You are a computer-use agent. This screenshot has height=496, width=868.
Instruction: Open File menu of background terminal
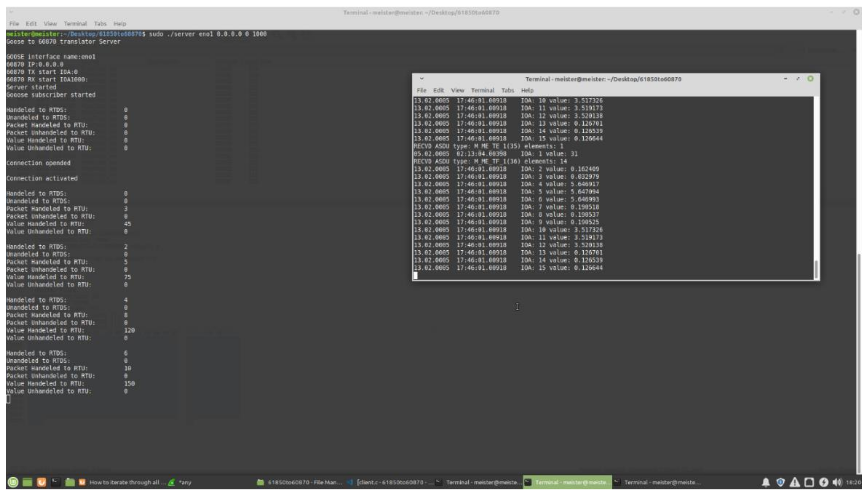click(x=14, y=24)
